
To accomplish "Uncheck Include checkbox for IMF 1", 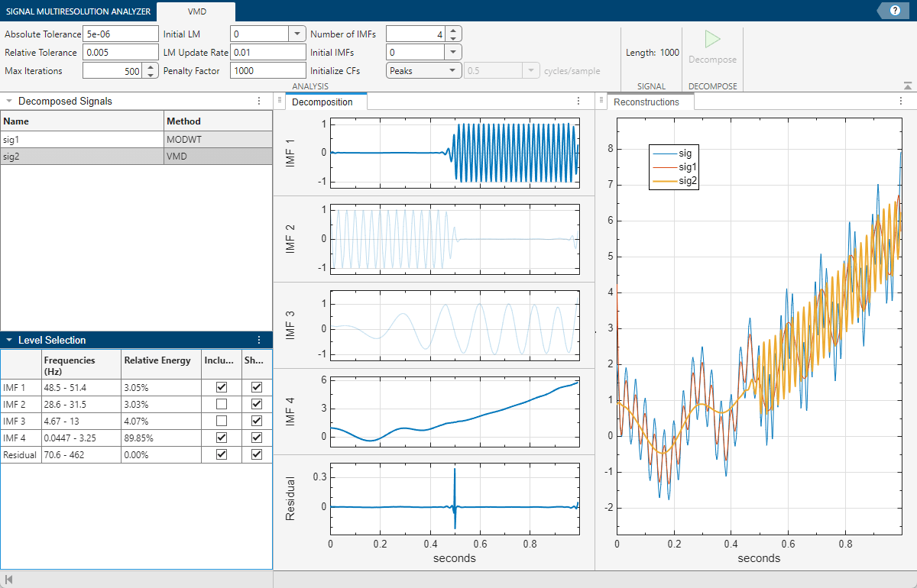I will (221, 387).
